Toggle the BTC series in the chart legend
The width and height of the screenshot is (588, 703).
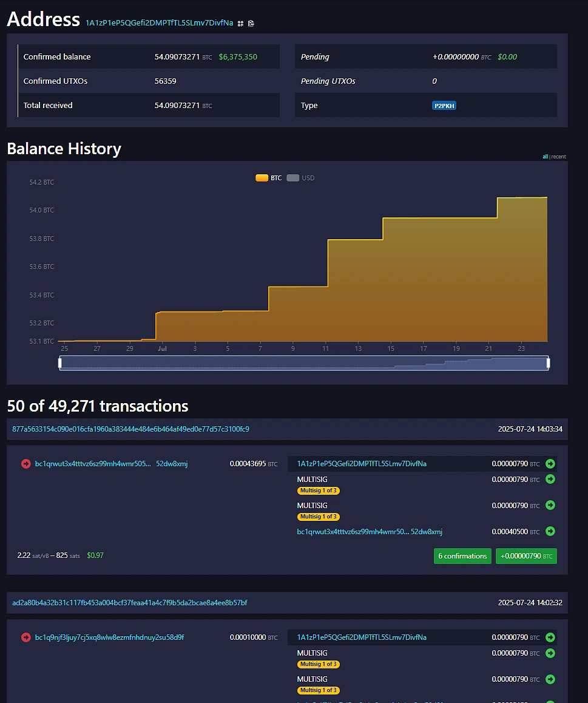click(x=268, y=177)
